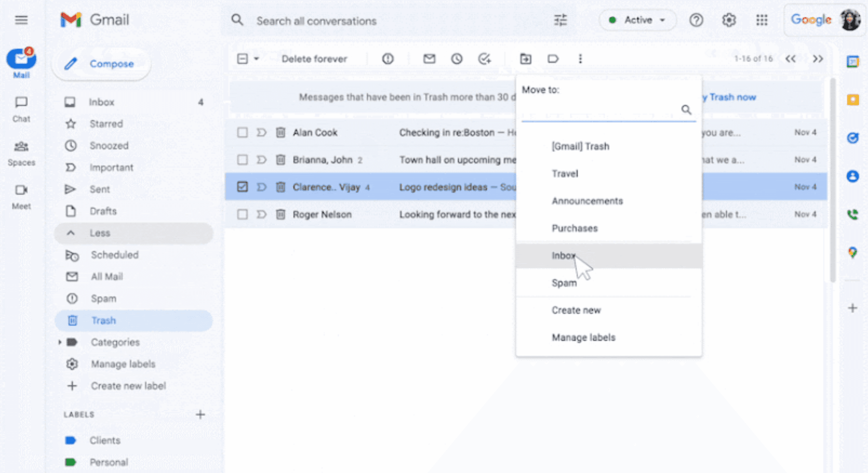Open the select-all dropdown arrow
This screenshot has width=868, height=473.
coord(257,59)
